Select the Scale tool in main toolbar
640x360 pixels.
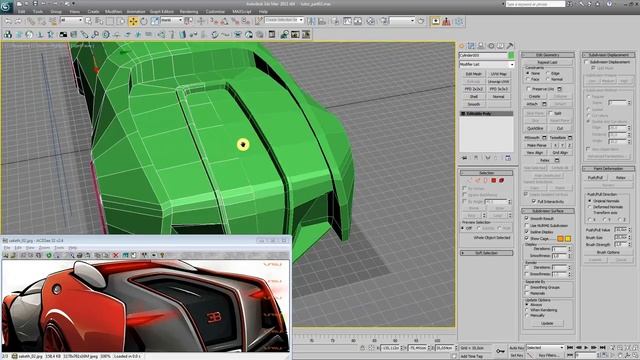pos(155,21)
